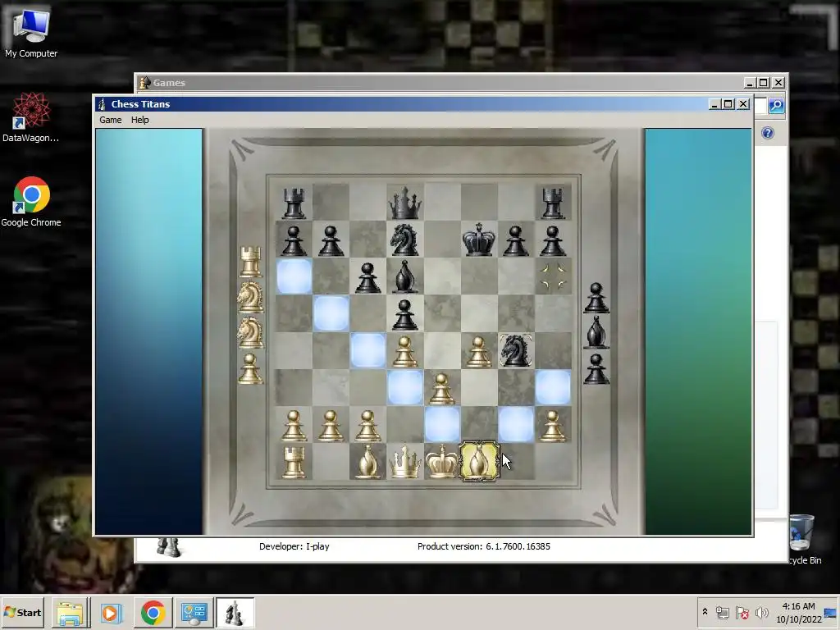The height and width of the screenshot is (630, 840).
Task: Launch Windows Media Player from taskbar
Action: click(111, 613)
